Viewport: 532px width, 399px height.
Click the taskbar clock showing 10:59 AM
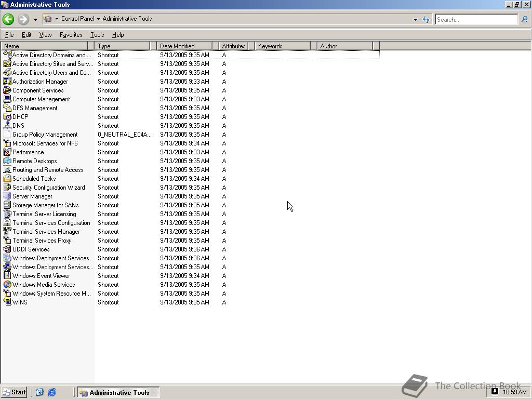click(x=515, y=392)
